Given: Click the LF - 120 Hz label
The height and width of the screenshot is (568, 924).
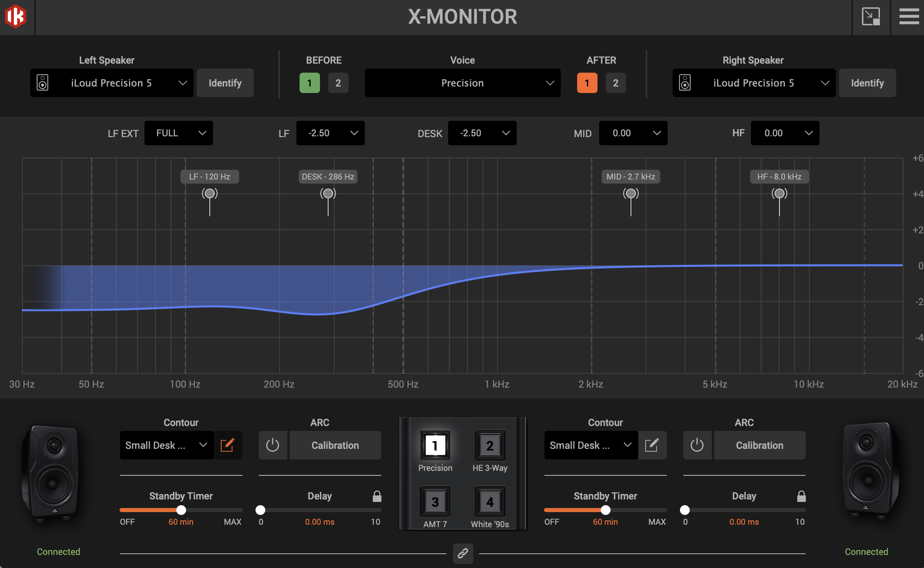Looking at the screenshot, I should point(210,177).
